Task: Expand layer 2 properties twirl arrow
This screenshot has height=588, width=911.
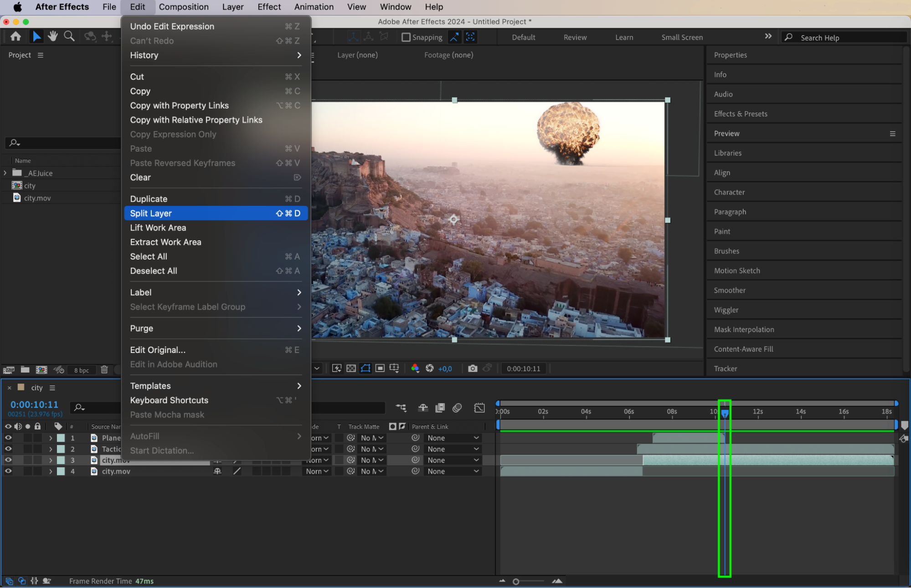Action: [x=51, y=449]
